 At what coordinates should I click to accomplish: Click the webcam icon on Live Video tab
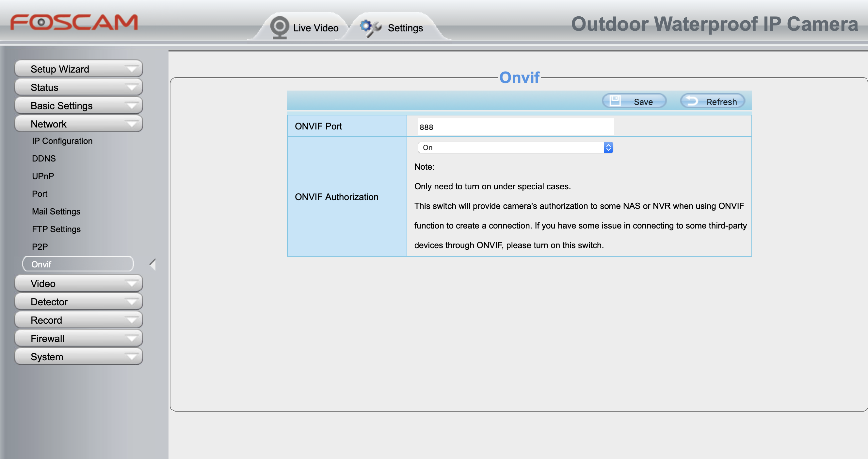(x=279, y=27)
